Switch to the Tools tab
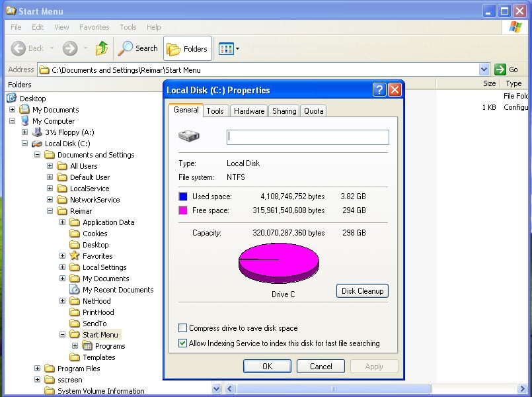This screenshot has width=532, height=397. tap(215, 111)
